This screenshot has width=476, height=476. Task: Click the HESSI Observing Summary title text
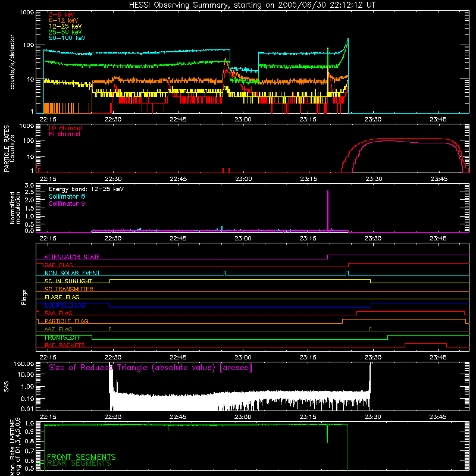pyautogui.click(x=252, y=5)
